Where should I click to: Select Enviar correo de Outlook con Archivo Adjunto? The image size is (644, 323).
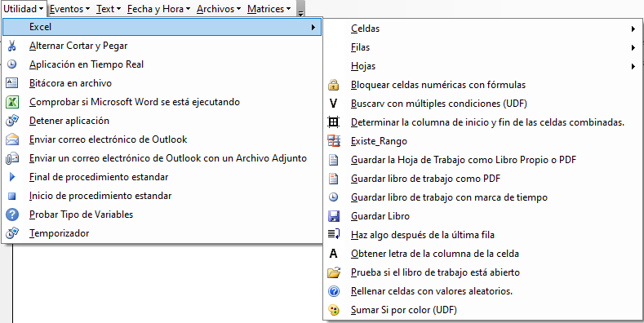point(162,158)
